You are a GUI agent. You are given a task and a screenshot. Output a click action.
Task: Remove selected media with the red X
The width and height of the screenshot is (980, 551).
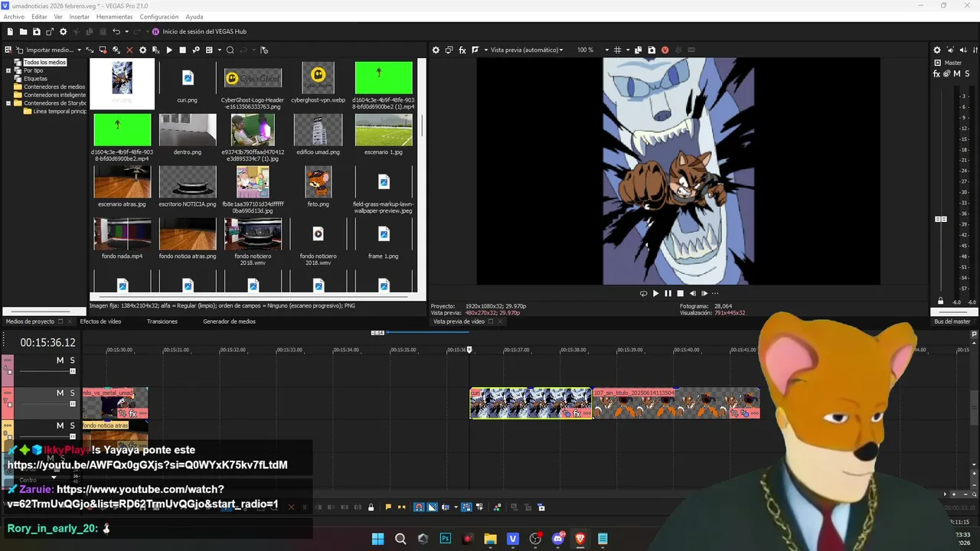pos(129,50)
